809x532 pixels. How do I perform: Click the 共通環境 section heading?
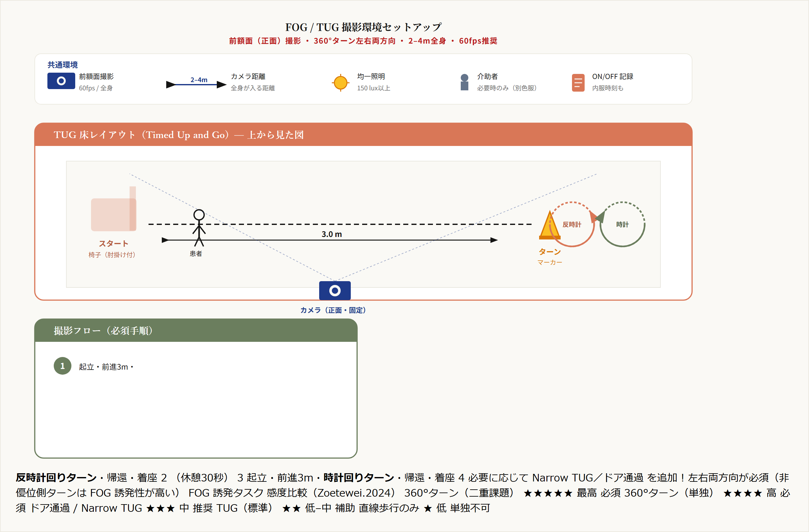63,64
